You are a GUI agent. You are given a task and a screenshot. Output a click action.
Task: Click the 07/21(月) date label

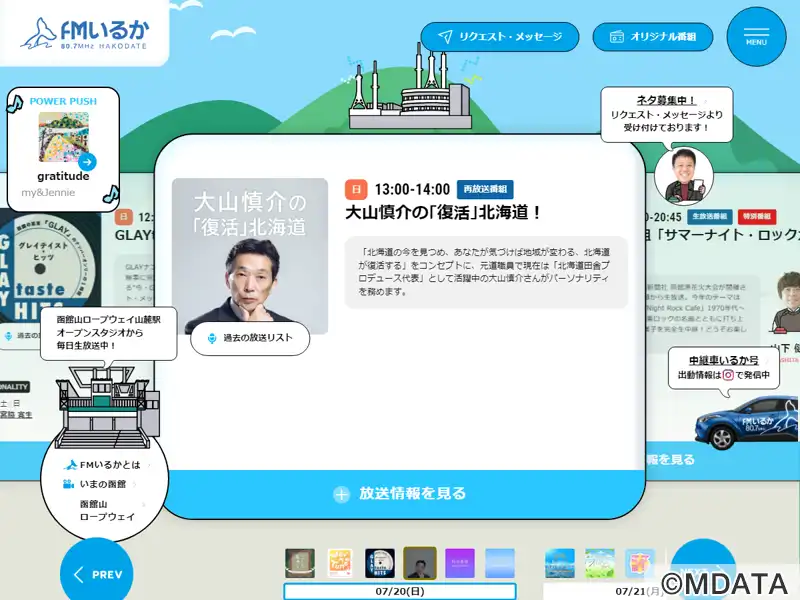click(x=640, y=591)
